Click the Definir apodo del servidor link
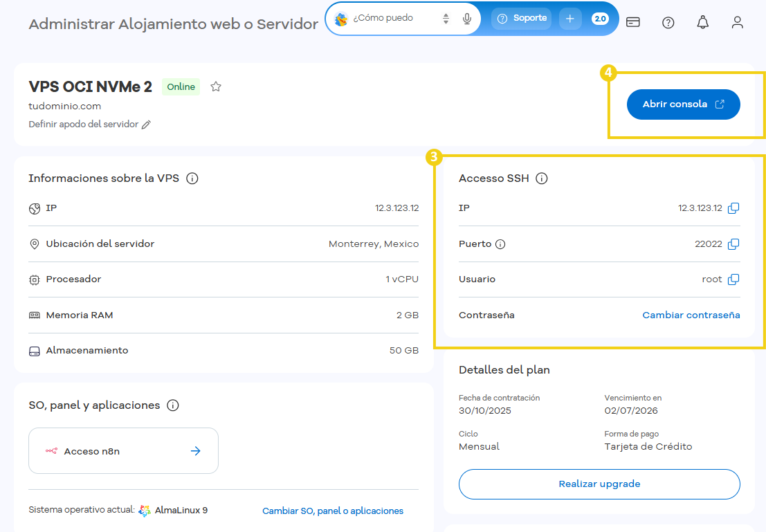 (x=84, y=124)
